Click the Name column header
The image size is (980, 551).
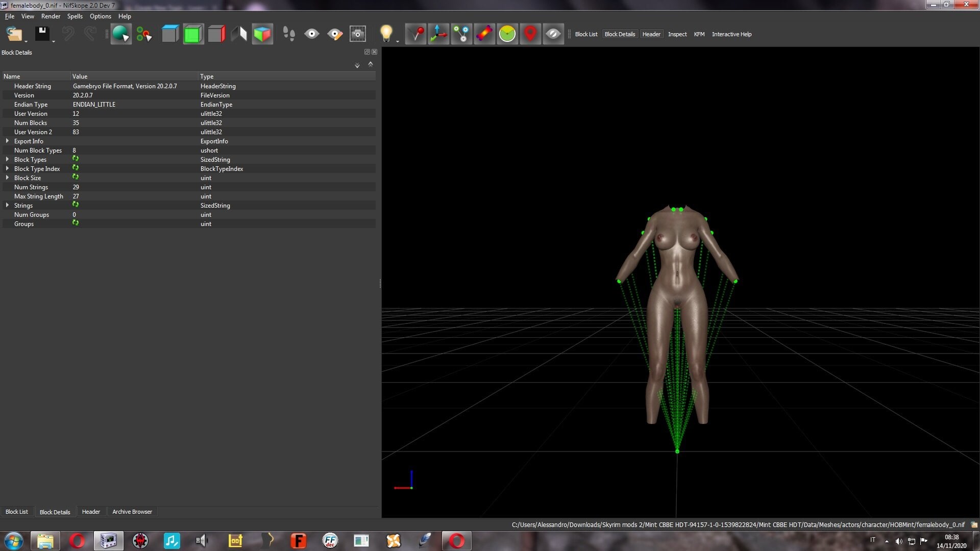tap(36, 77)
